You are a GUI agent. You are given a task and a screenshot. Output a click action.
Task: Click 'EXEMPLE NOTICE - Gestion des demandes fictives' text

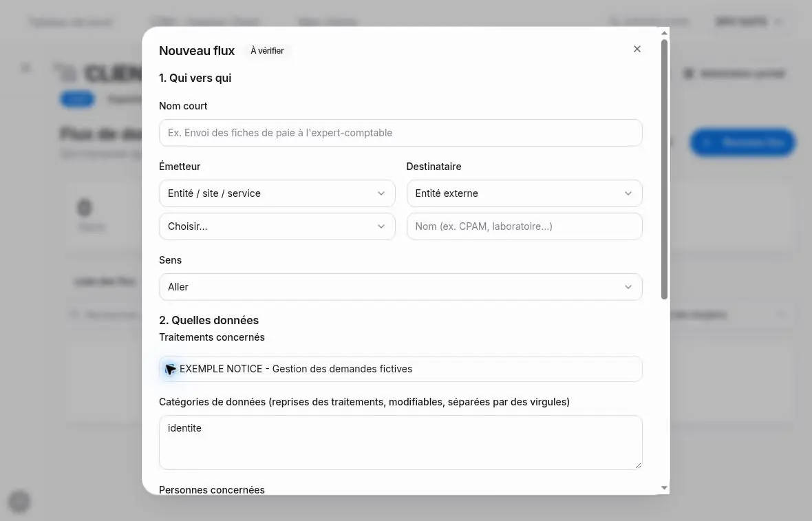296,369
